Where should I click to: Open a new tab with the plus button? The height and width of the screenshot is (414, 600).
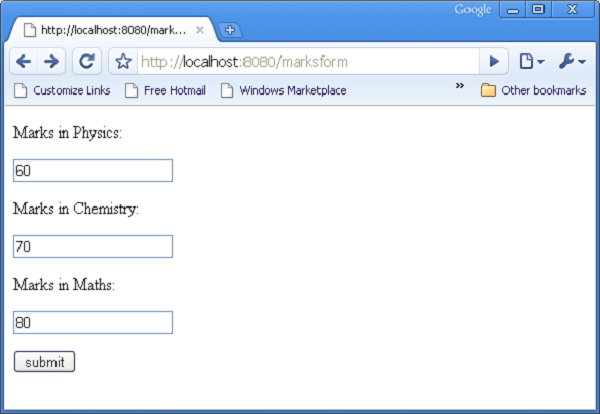coord(229,30)
